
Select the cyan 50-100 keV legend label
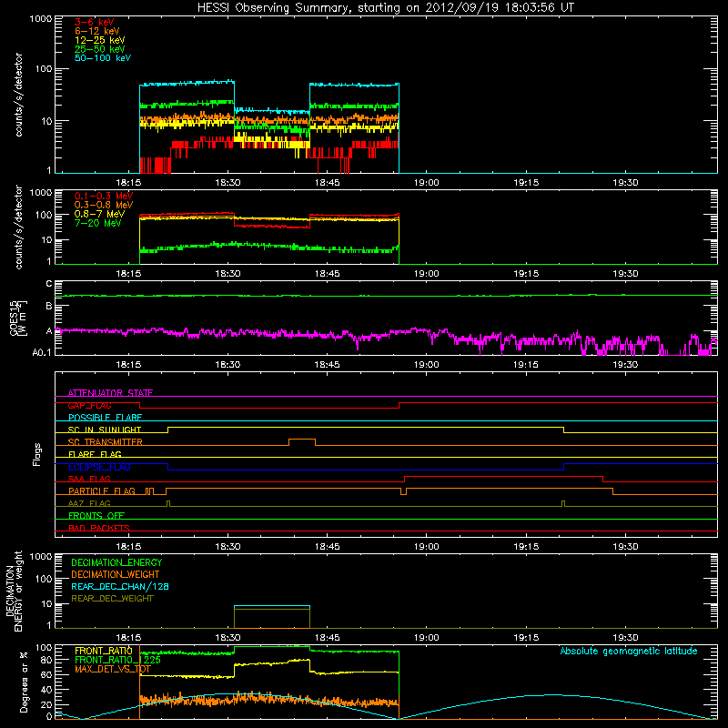coord(103,58)
